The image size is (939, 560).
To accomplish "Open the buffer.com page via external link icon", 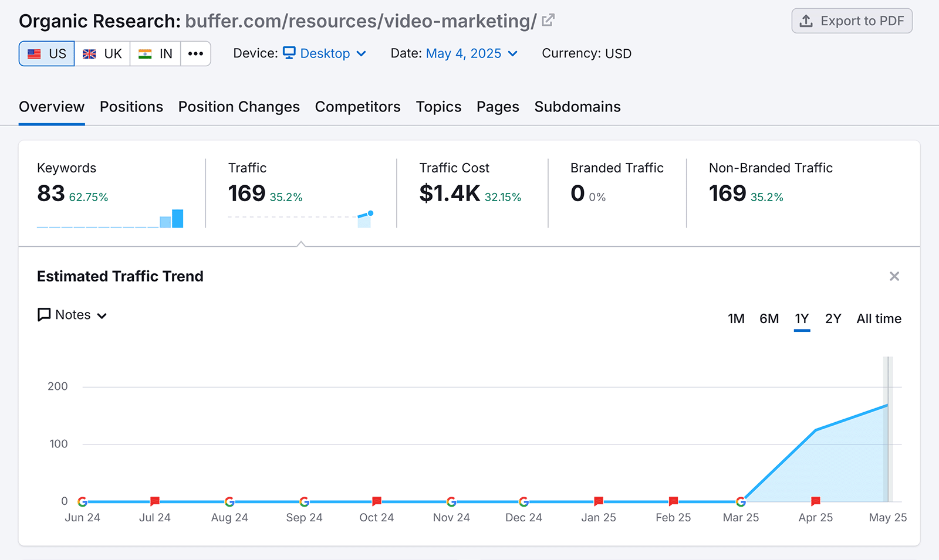I will tap(547, 19).
